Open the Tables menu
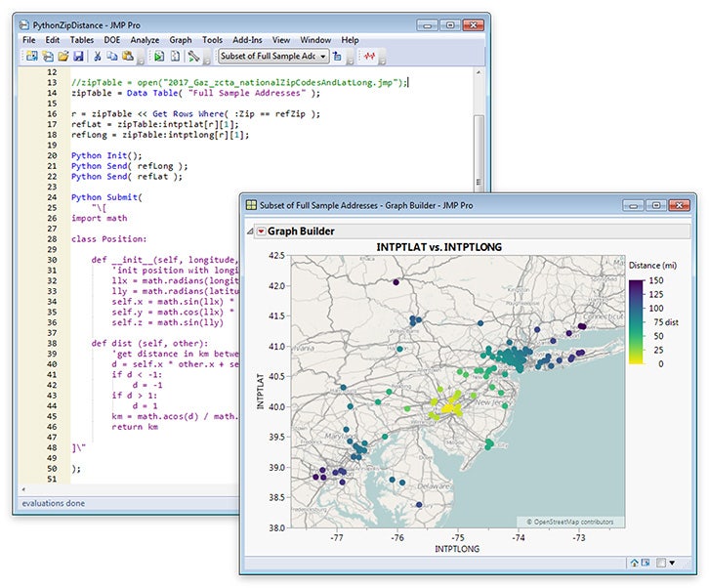 [x=82, y=40]
